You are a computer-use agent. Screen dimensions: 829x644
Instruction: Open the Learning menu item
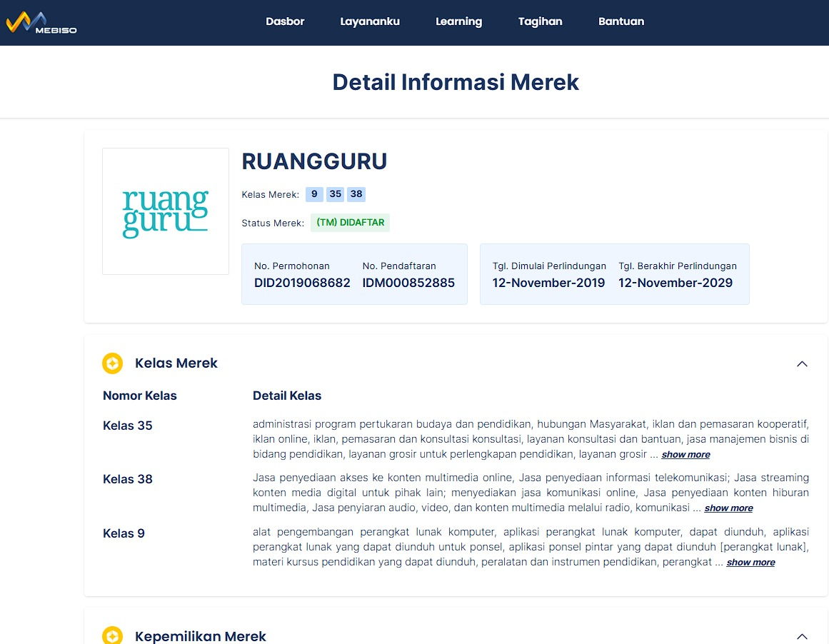pyautogui.click(x=459, y=21)
